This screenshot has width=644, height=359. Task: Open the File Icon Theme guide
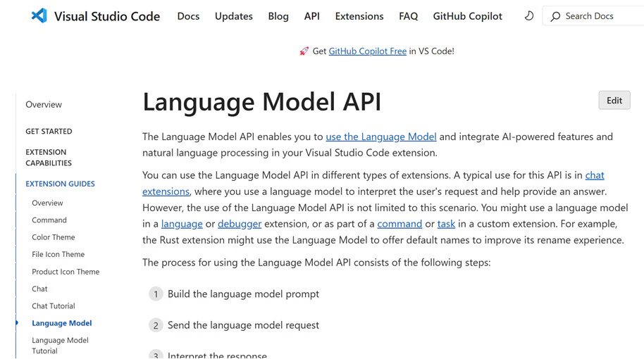(x=58, y=254)
